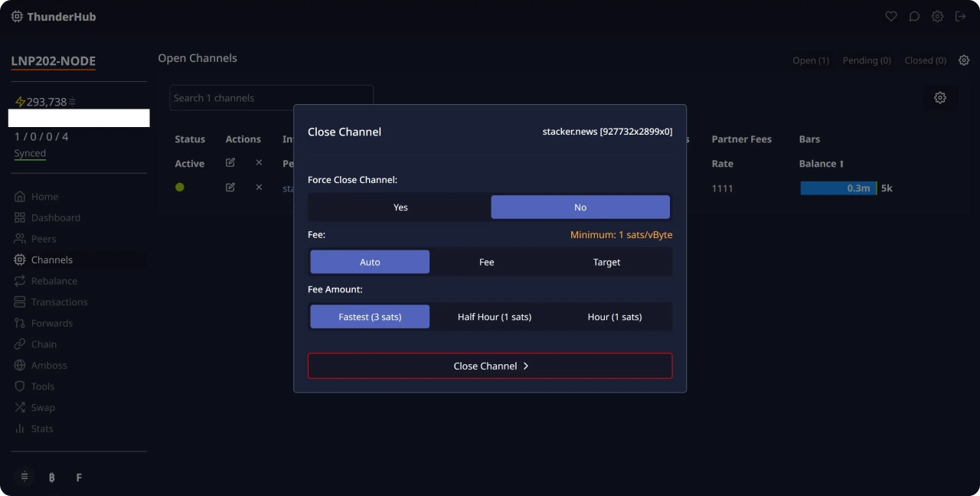The image size is (980, 496).
Task: Choose Target fee type option
Action: (606, 262)
